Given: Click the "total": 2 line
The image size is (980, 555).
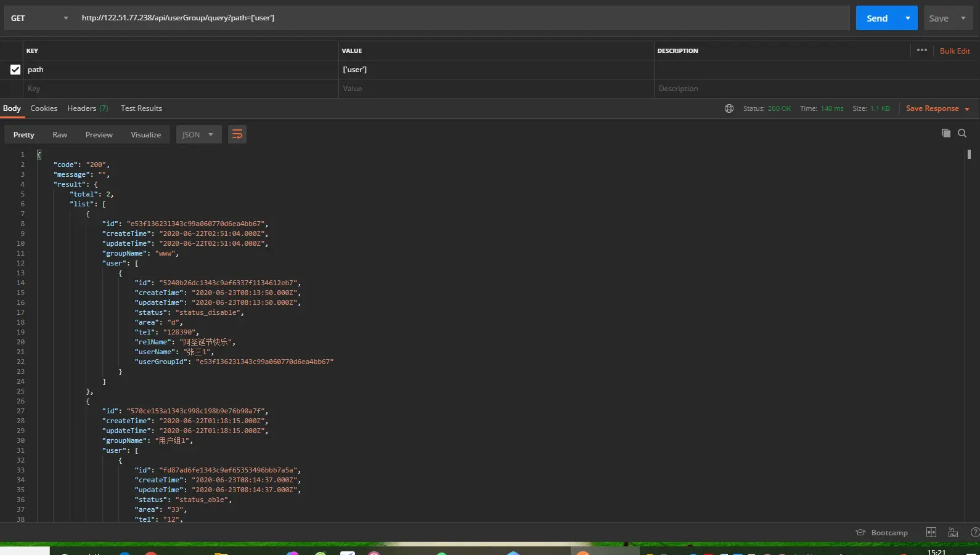Looking at the screenshot, I should pos(92,194).
